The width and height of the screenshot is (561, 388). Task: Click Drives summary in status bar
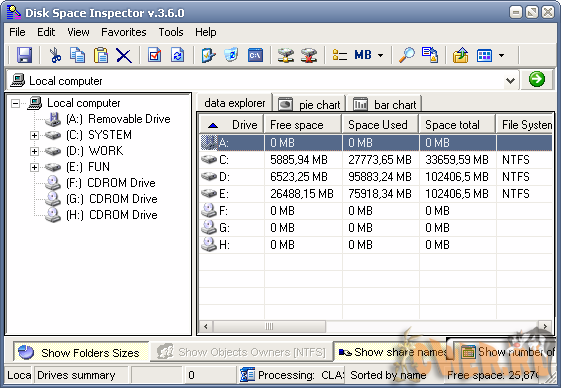[76, 375]
